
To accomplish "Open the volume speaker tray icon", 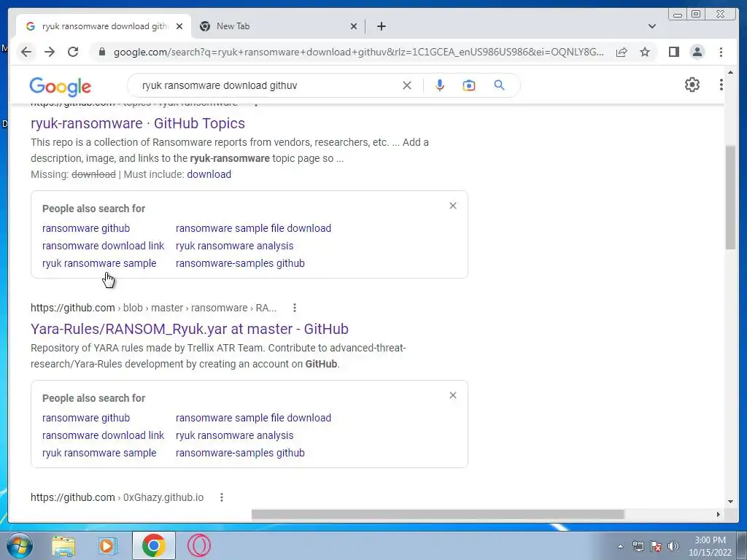I will click(x=673, y=546).
